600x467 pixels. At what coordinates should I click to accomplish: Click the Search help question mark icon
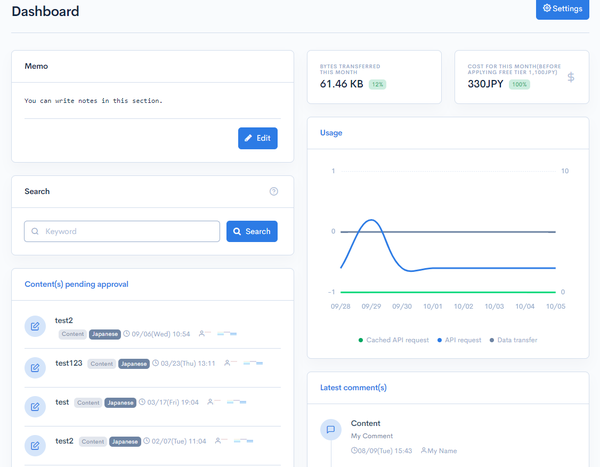[x=274, y=191]
